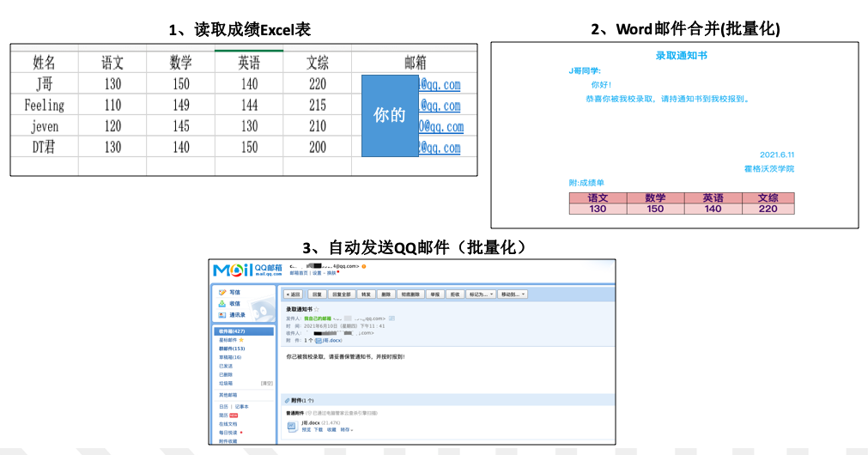868x455 pixels.
Task: Open the 日历 calendar link
Action: click(223, 407)
